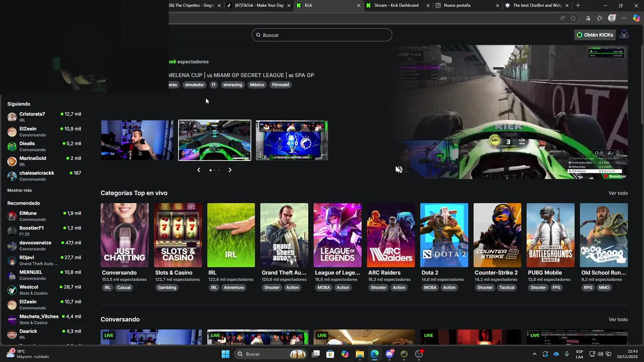Open the PUBG Mobile category card
Image resolution: width=644 pixels, height=362 pixels.
click(550, 235)
